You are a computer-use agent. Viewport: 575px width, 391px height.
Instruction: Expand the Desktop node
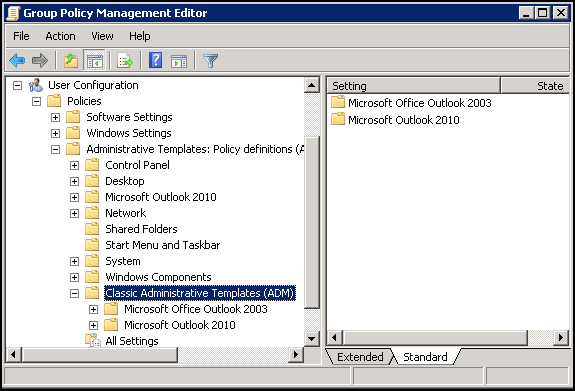coord(74,181)
